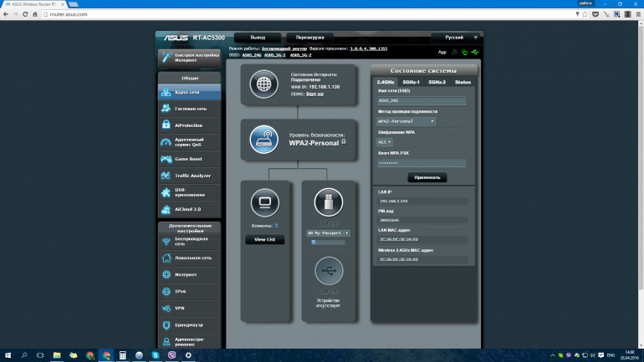Click the ASUS_5G-1 SSID link in header
This screenshot has height=362, width=644.
275,54
